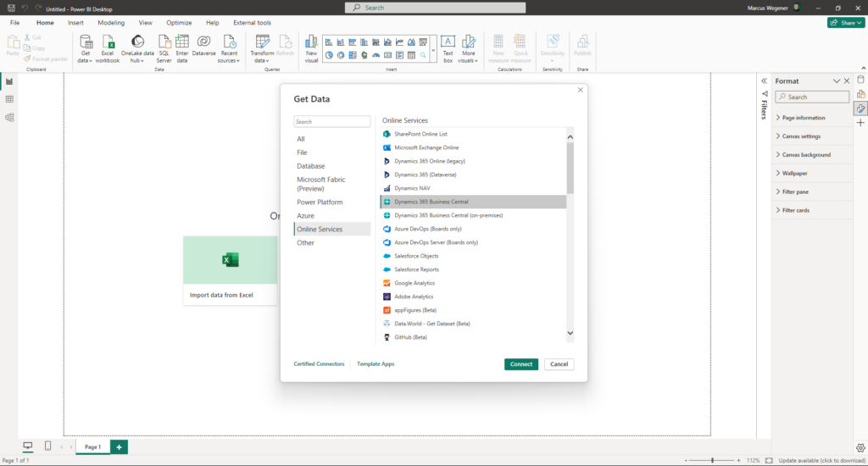Adjust the zoom slider in status bar

tap(712, 460)
